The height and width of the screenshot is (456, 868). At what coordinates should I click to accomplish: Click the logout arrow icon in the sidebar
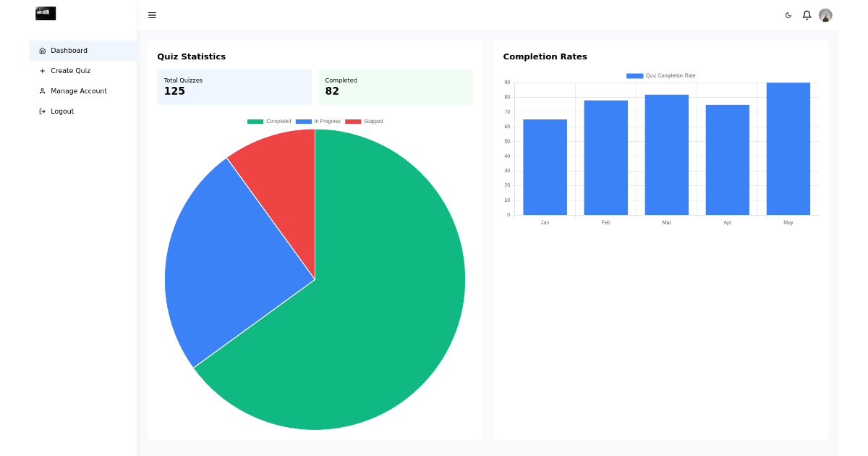[43, 111]
